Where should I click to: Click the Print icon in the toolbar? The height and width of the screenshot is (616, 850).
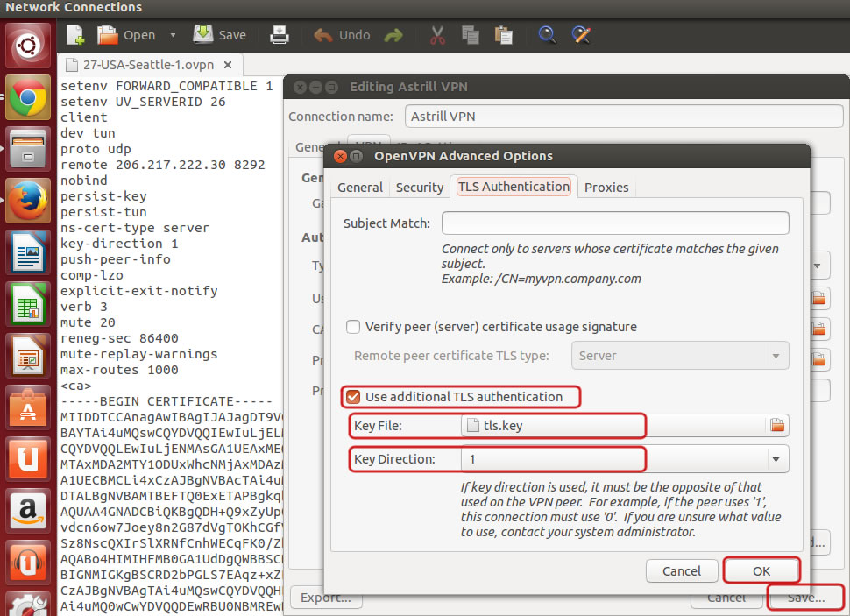[x=280, y=35]
